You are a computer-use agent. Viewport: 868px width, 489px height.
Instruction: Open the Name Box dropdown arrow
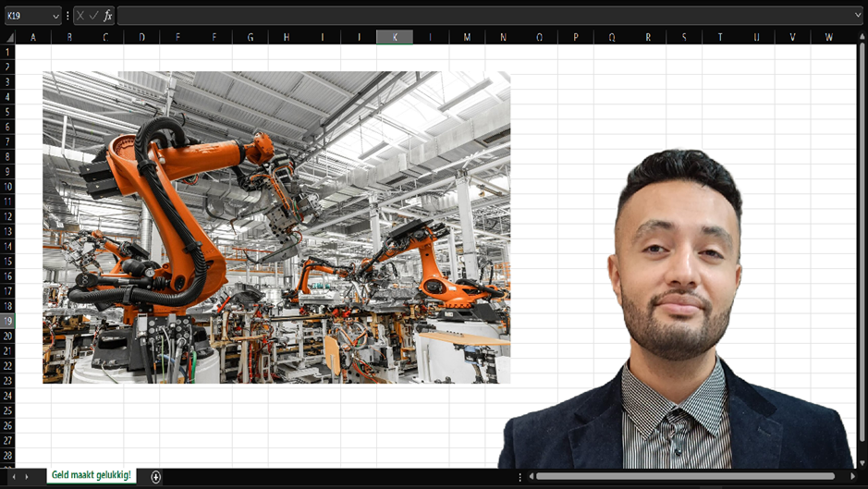click(x=55, y=16)
